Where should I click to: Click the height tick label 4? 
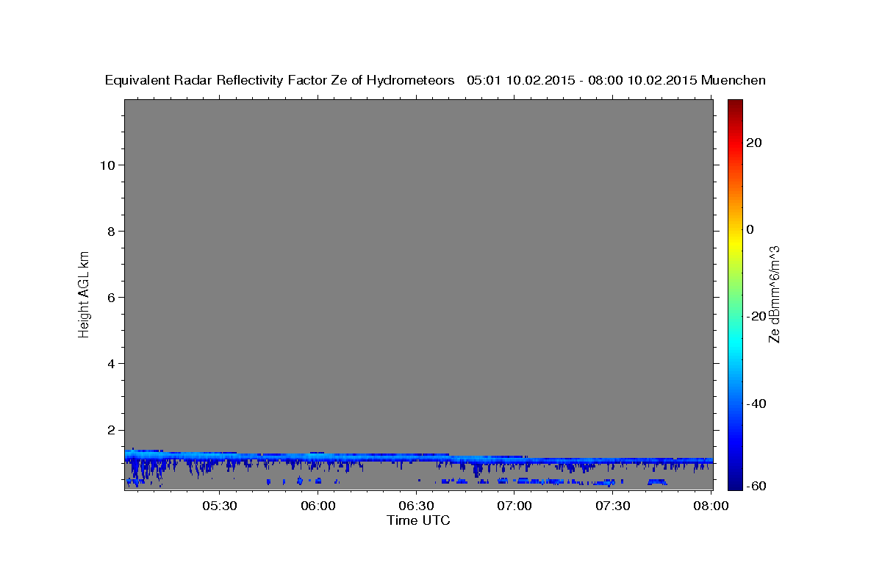(x=110, y=363)
